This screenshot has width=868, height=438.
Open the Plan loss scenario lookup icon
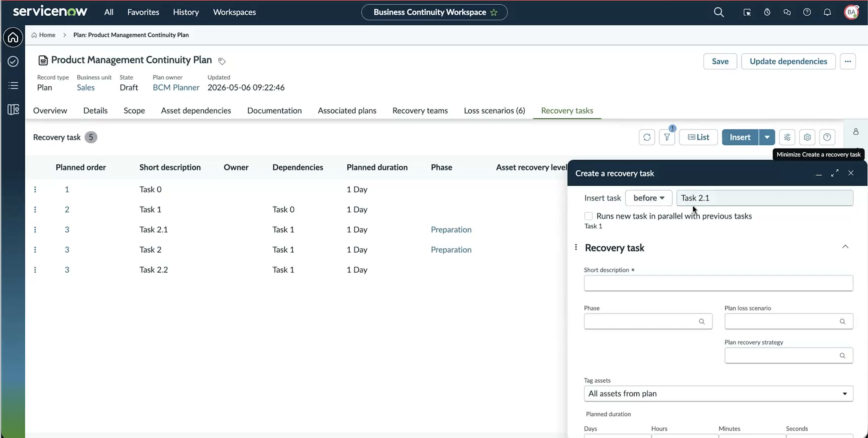842,321
